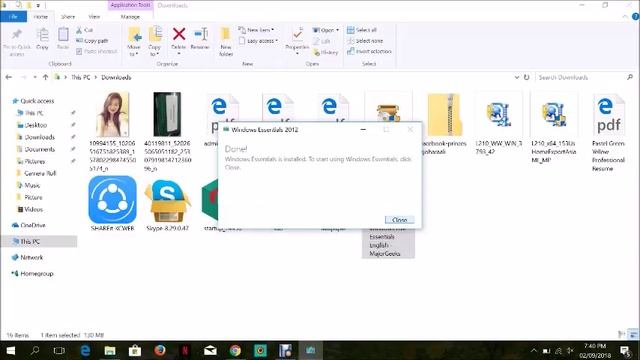Select OneDrive in navigation pane
The height and width of the screenshot is (360, 640).
click(x=33, y=225)
